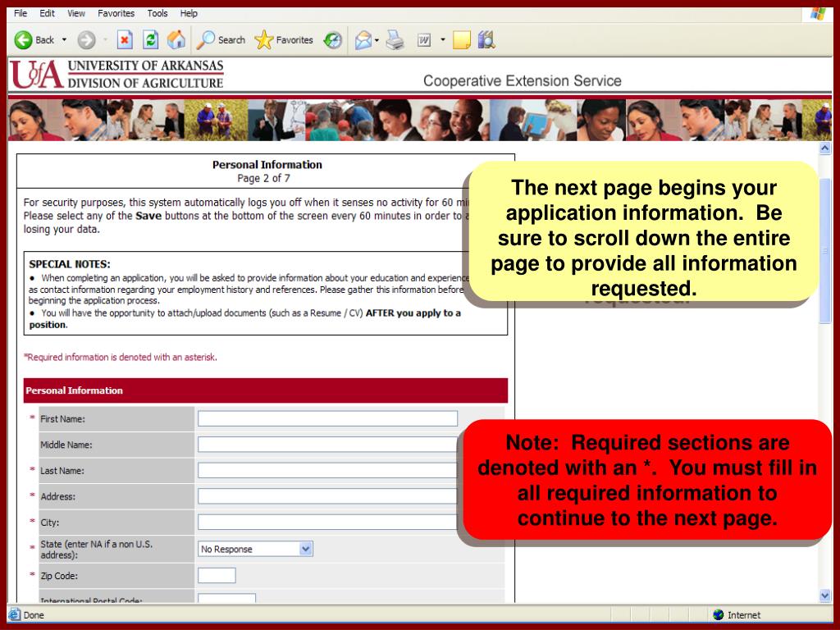
Task: Click the UofA Division of Agriculture logo
Action: [x=116, y=74]
